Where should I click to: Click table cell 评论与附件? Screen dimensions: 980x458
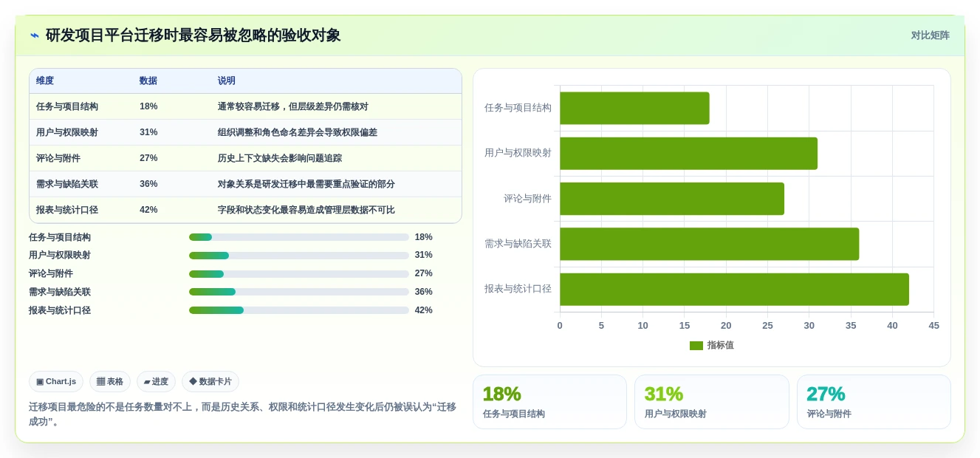[58, 158]
